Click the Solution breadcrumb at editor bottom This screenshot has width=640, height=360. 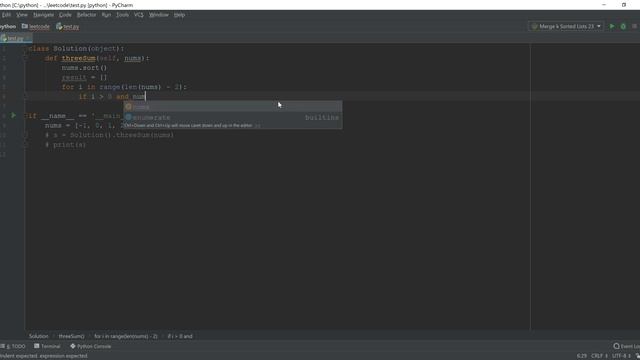(38, 336)
